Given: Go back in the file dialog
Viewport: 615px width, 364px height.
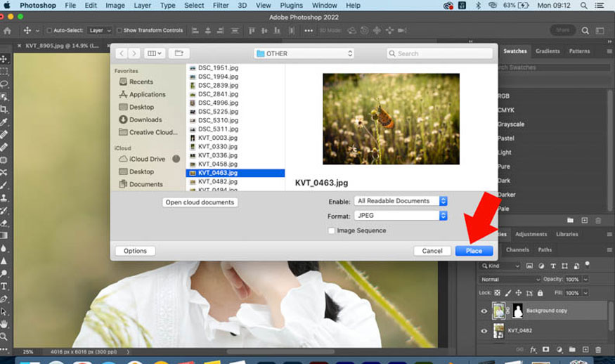Looking at the screenshot, I should point(122,53).
